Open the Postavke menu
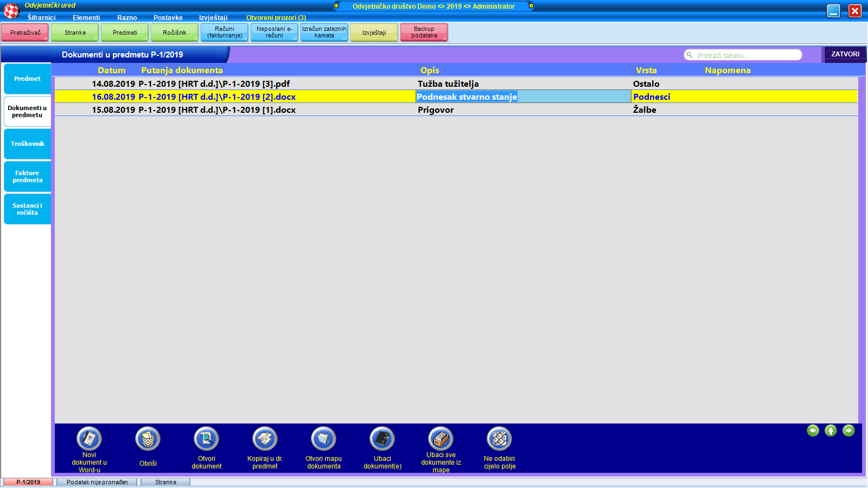Screen dimensions: 868x488 [x=168, y=18]
